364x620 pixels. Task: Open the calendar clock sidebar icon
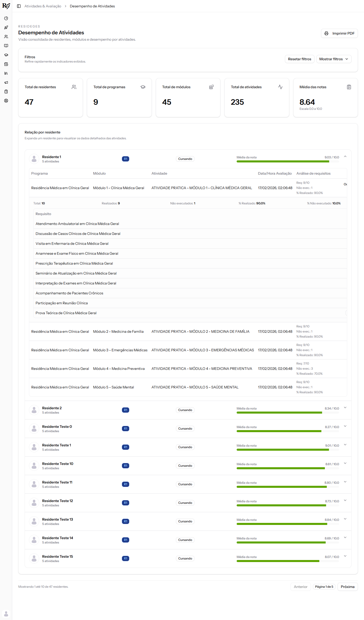(x=6, y=64)
